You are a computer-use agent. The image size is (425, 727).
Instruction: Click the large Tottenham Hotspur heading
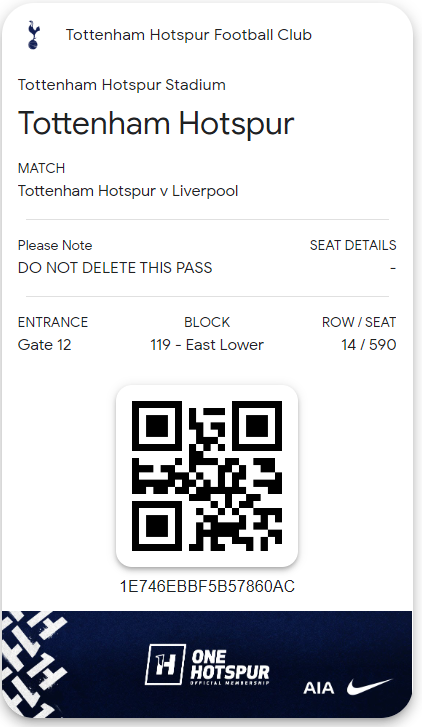157,125
